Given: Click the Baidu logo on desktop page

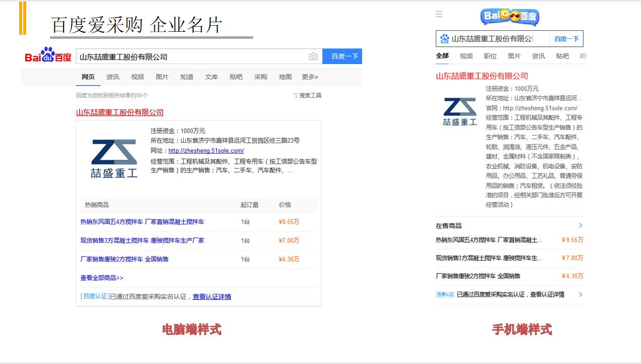Looking at the screenshot, I should click(x=48, y=55).
